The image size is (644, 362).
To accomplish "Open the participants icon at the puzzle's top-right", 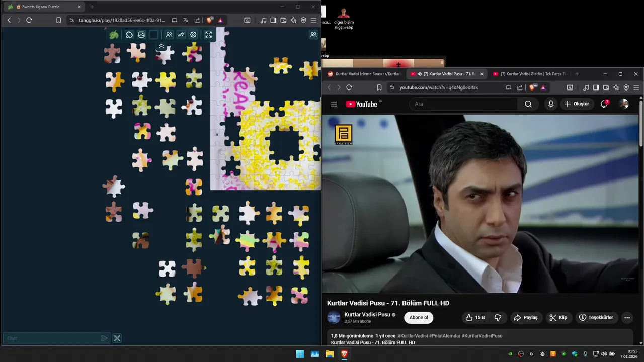I will (313, 35).
